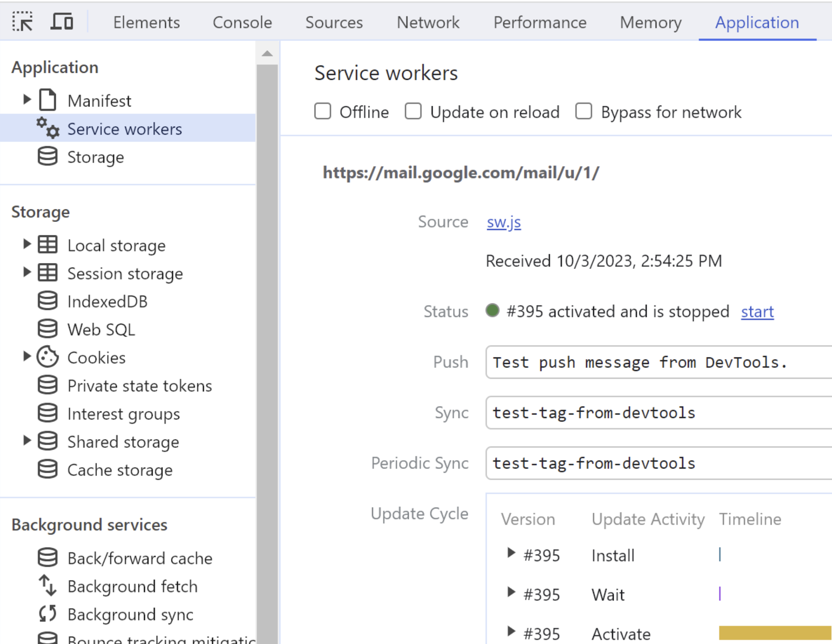Click the inspect element picker icon
The image size is (832, 644).
click(23, 22)
